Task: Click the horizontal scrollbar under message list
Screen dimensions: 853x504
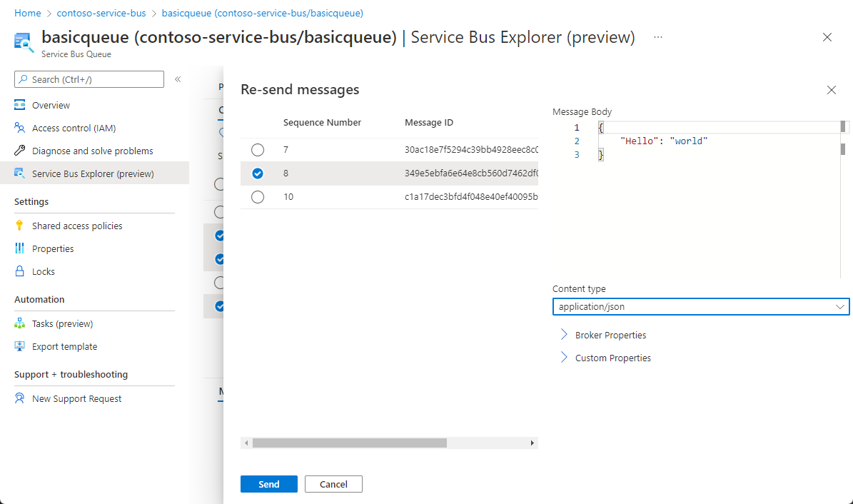Action: [x=350, y=443]
